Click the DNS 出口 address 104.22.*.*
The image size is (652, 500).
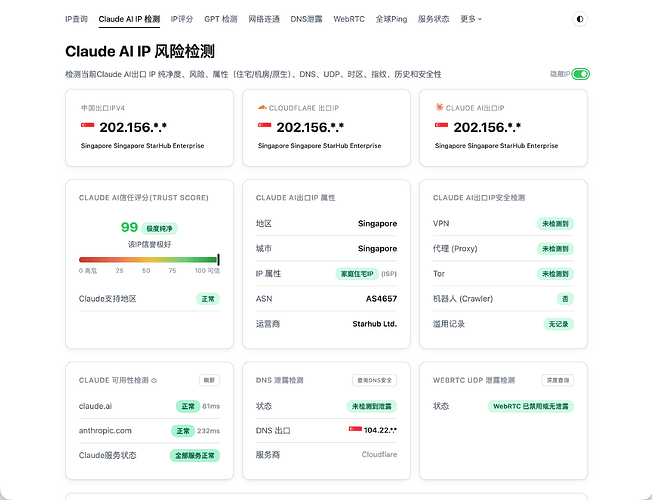pos(380,430)
